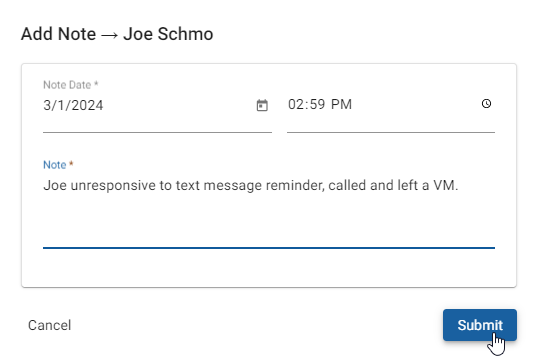Open the clock time picker icon
This screenshot has width=536, height=362.
(486, 104)
